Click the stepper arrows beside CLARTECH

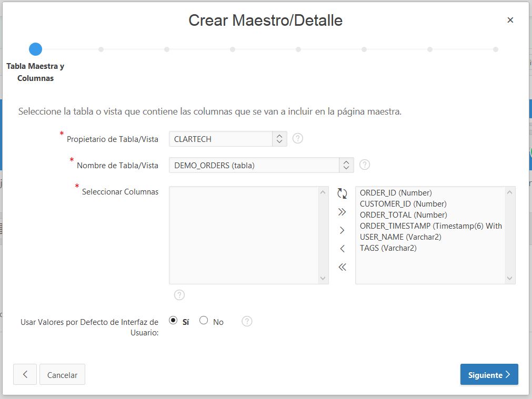click(279, 138)
